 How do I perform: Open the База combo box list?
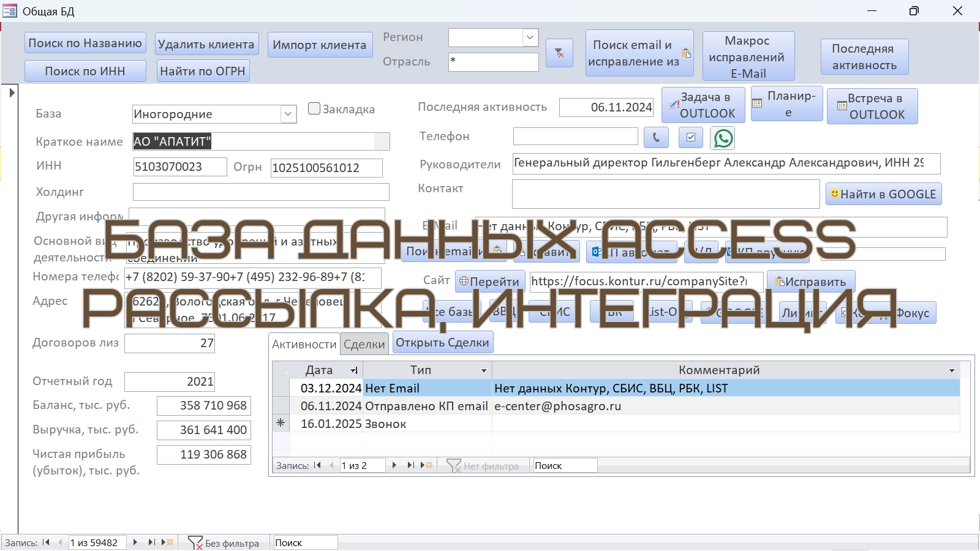click(x=288, y=114)
